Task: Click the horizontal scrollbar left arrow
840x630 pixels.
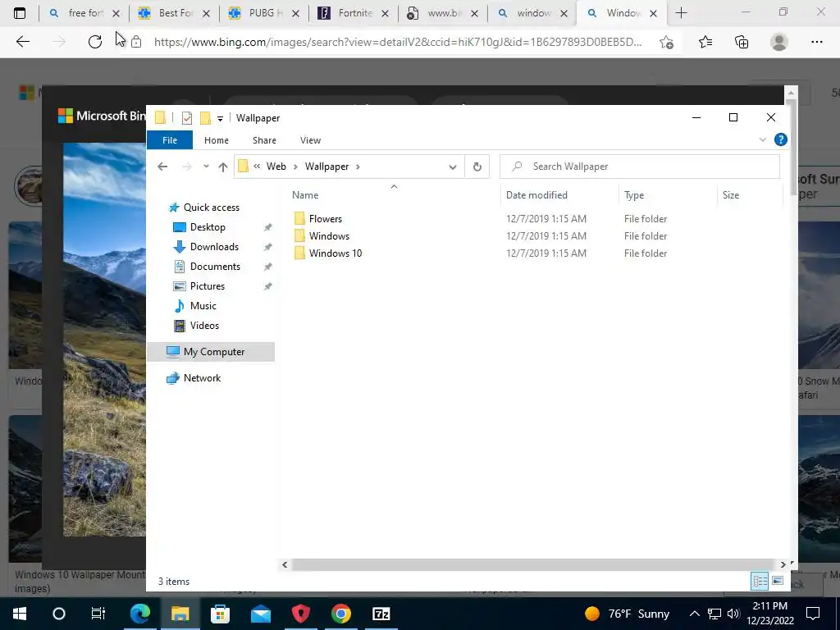Action: tap(285, 564)
